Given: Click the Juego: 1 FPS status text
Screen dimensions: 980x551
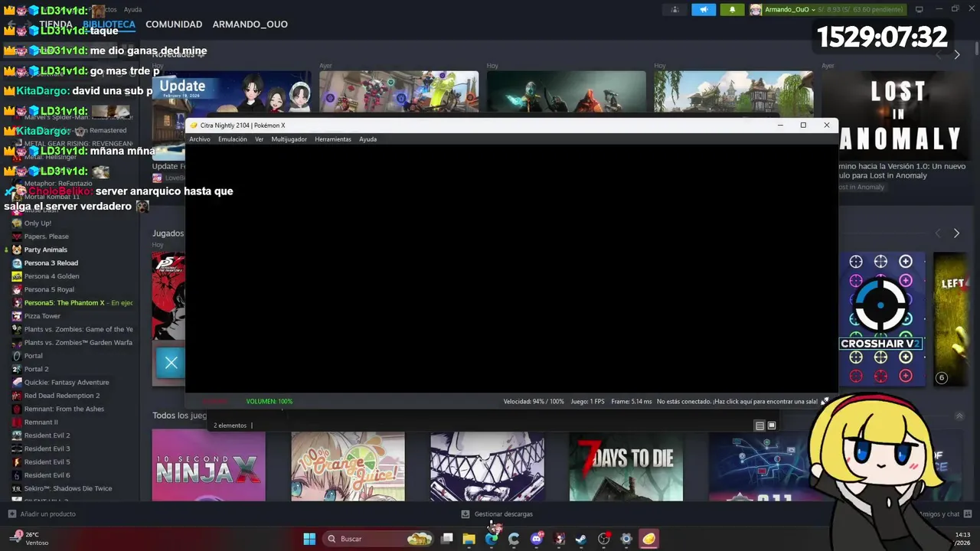Looking at the screenshot, I should [x=587, y=401].
